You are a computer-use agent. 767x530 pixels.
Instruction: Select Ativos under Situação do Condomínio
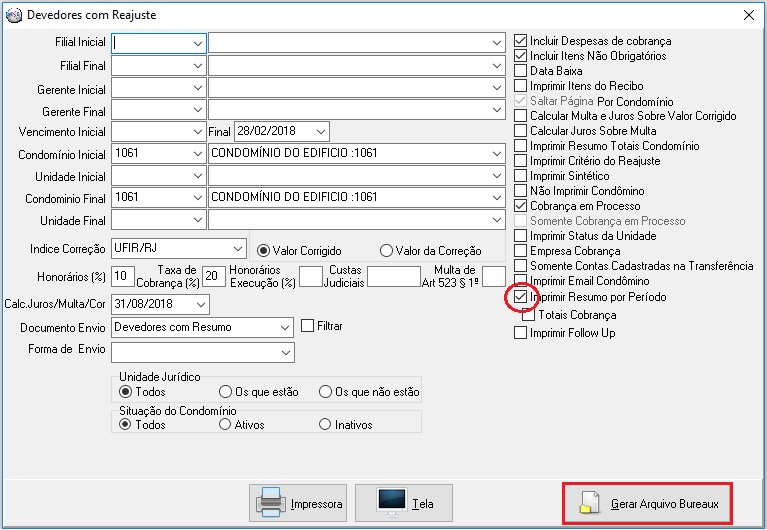[225, 424]
